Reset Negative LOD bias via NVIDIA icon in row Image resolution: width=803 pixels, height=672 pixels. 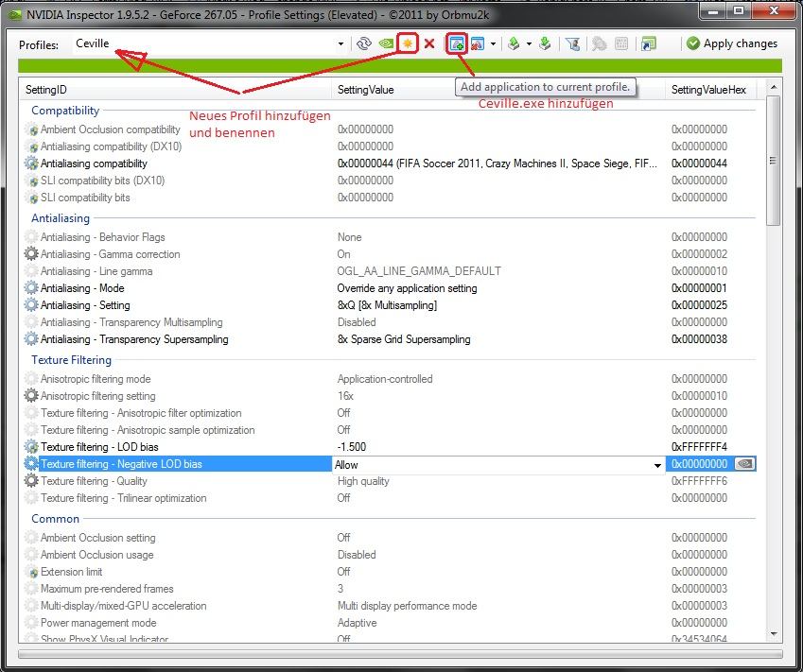(x=744, y=464)
